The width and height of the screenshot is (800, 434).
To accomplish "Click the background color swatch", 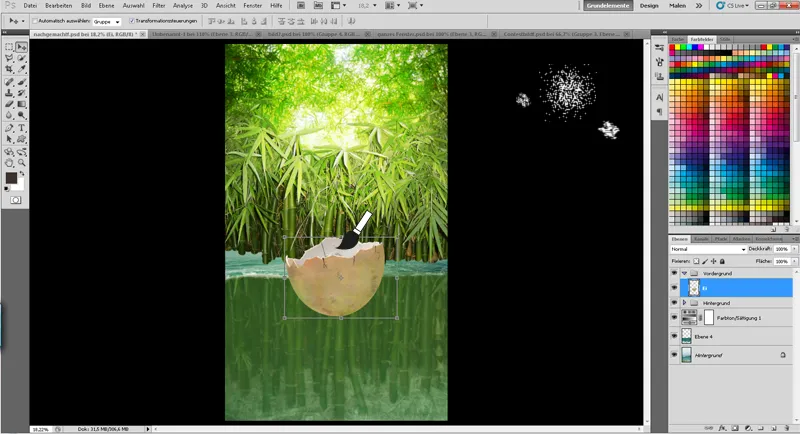I will [x=20, y=185].
